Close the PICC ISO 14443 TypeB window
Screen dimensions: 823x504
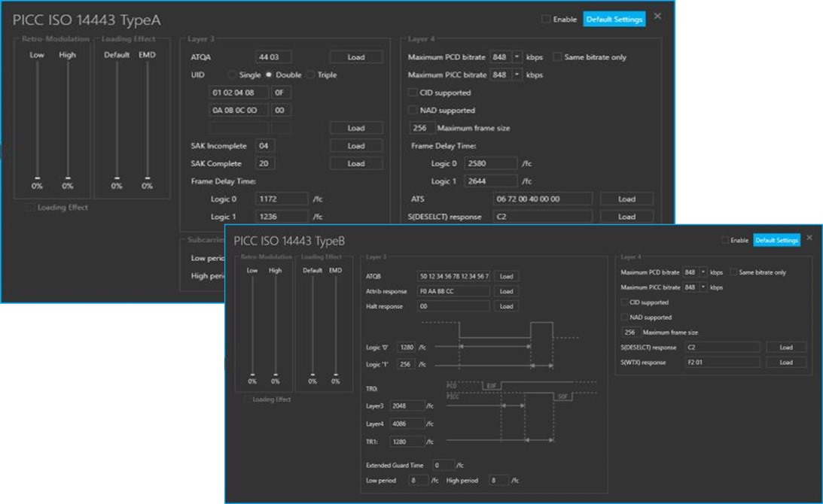[809, 238]
